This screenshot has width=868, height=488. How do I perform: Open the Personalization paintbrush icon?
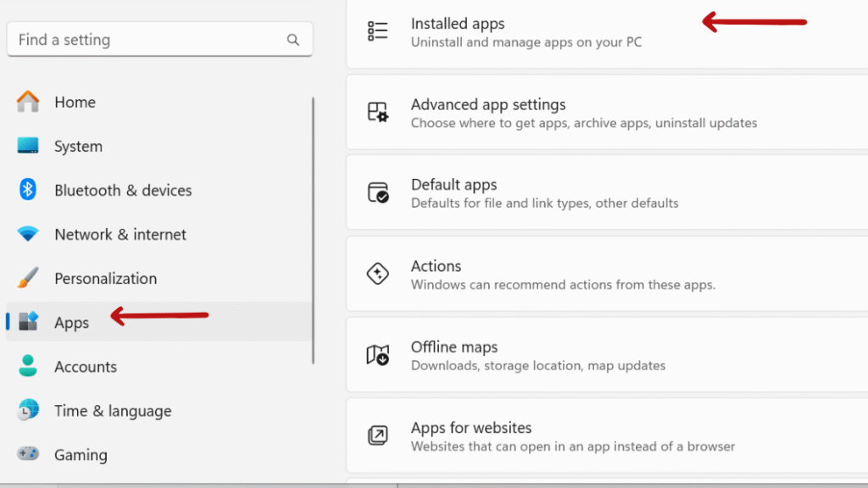28,278
